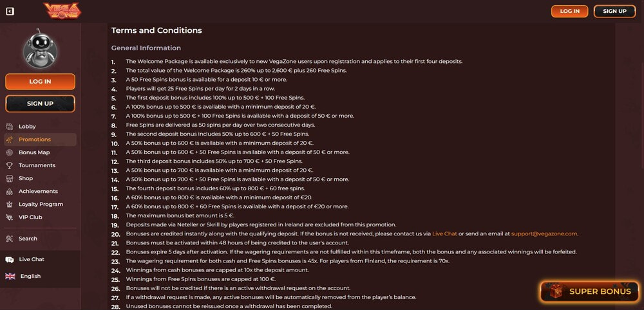Click the sidebar SIGN UP button
The image size is (644, 310).
pyautogui.click(x=40, y=104)
